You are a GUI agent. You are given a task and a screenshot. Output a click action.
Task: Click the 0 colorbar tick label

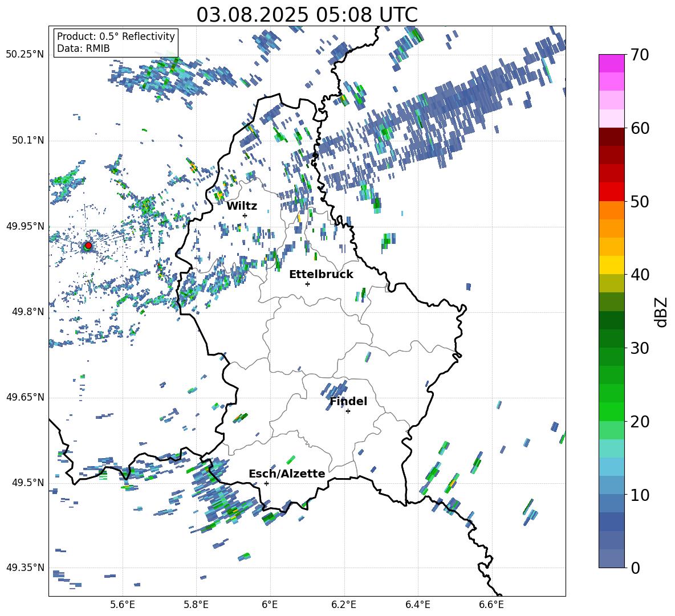point(636,568)
